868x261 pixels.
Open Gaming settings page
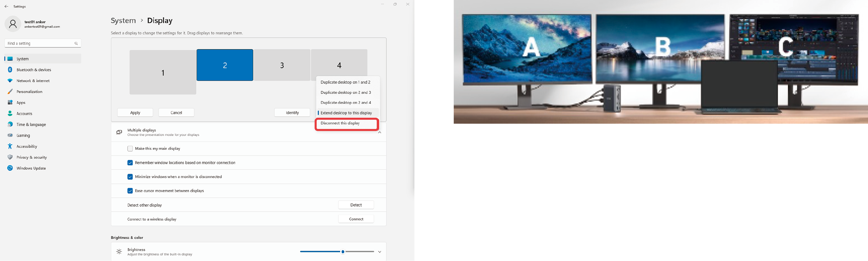23,135
